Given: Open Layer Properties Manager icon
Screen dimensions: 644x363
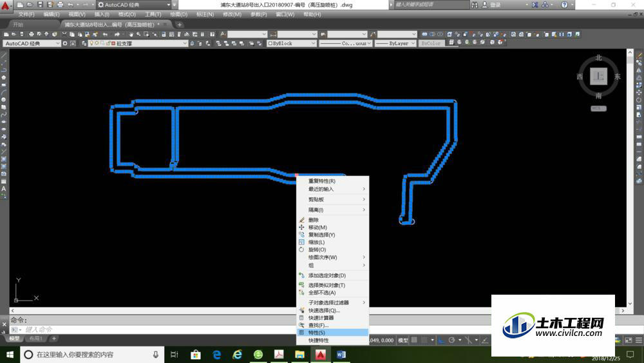Looking at the screenshot, I should point(84,43).
